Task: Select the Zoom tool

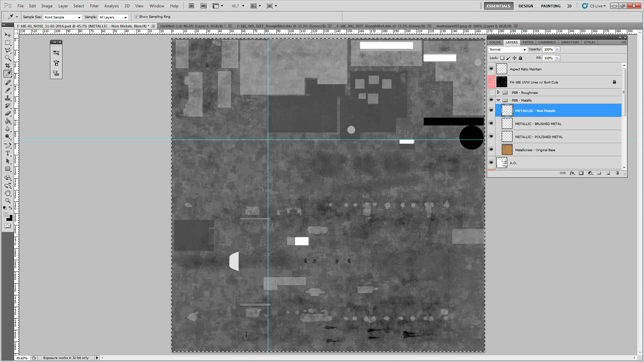Action: (8, 201)
